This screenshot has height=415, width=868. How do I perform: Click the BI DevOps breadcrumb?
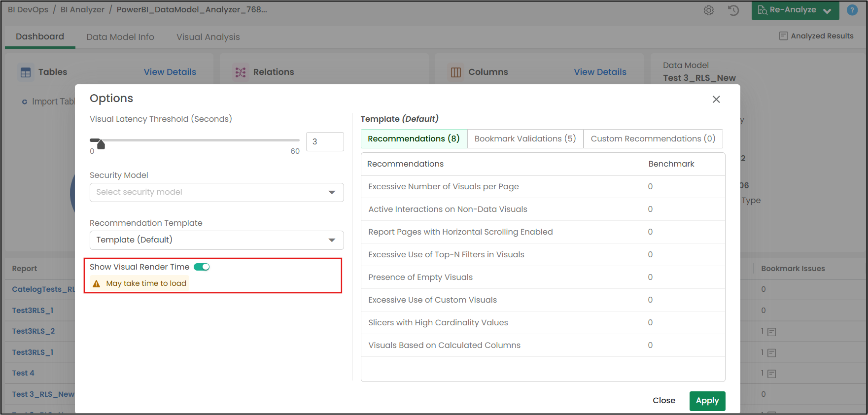coord(28,9)
